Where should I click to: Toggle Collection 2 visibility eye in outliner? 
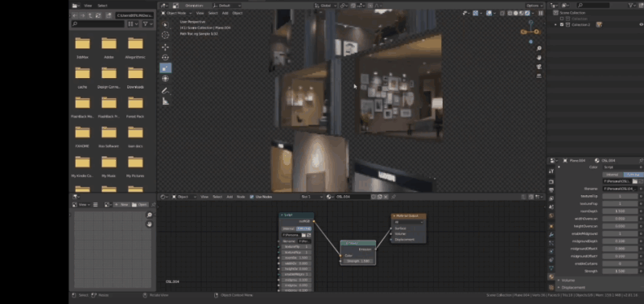point(641,25)
